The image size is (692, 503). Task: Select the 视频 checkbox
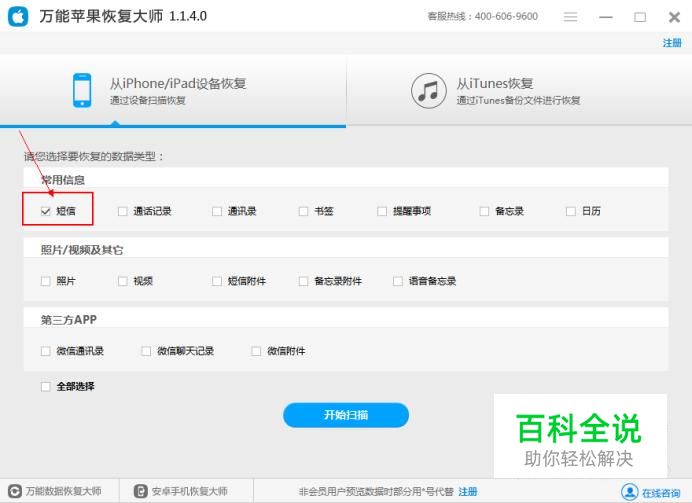coord(123,281)
